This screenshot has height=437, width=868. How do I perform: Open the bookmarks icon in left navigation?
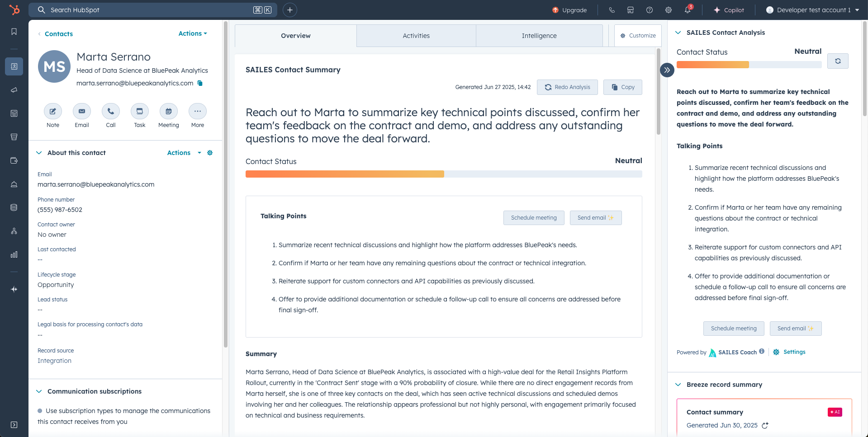coord(14,32)
